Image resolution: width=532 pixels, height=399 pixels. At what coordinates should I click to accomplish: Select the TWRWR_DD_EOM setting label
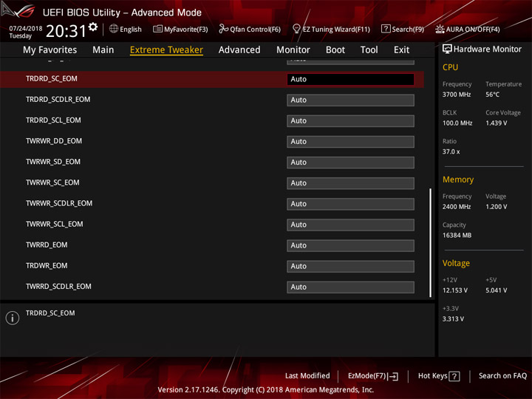coord(54,141)
